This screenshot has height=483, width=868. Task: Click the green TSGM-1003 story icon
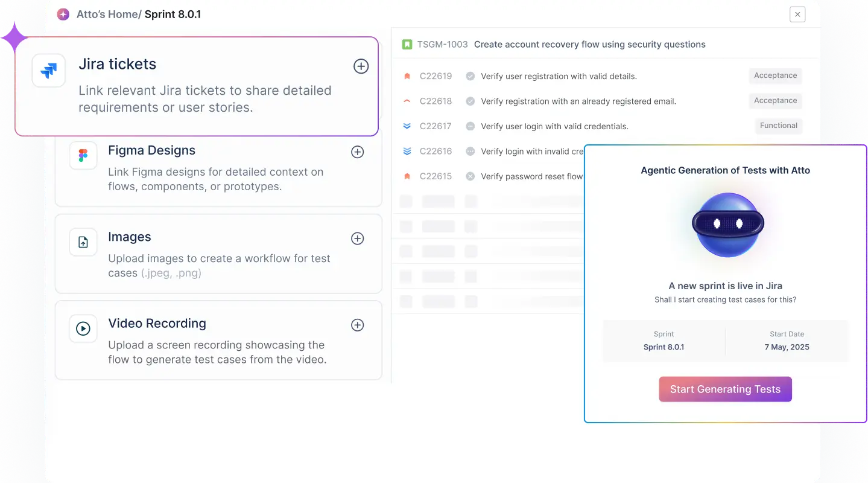[x=407, y=44]
